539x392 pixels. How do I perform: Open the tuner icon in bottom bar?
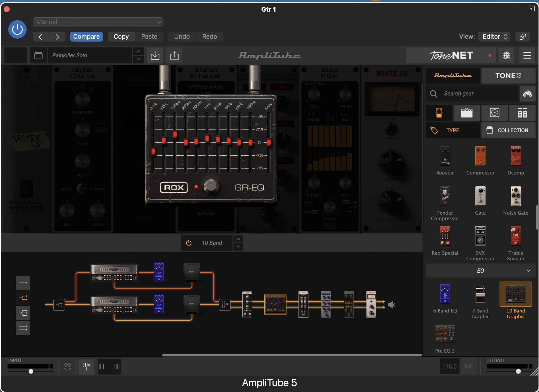point(86,366)
